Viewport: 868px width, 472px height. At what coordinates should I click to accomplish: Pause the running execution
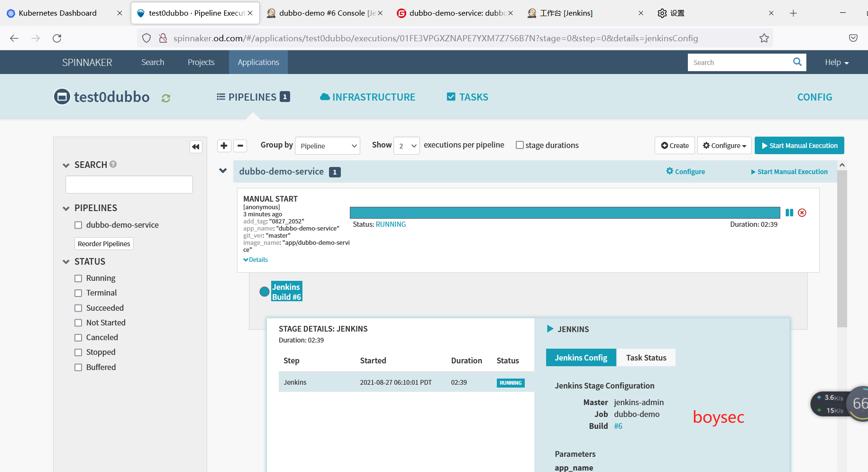click(x=789, y=213)
